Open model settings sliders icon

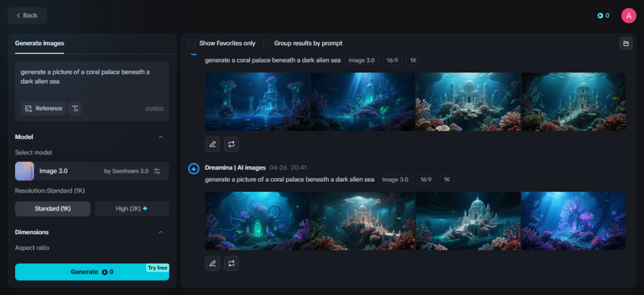pyautogui.click(x=157, y=171)
